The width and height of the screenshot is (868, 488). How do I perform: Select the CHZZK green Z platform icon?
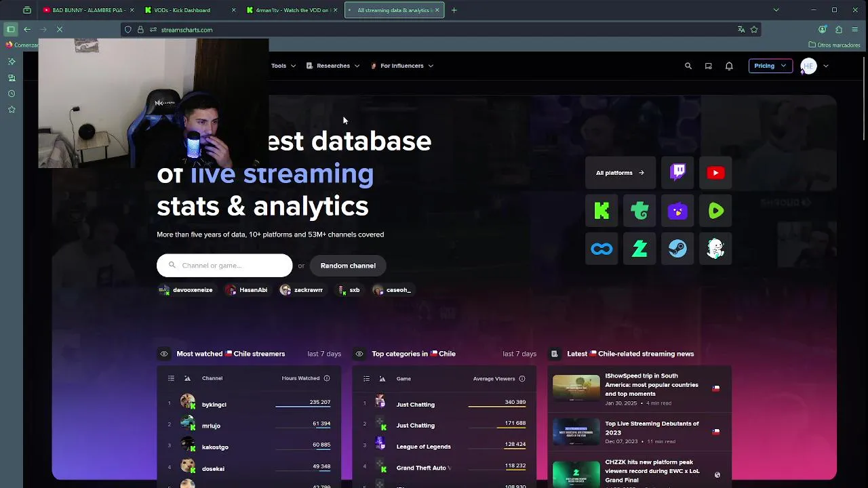[x=639, y=249]
